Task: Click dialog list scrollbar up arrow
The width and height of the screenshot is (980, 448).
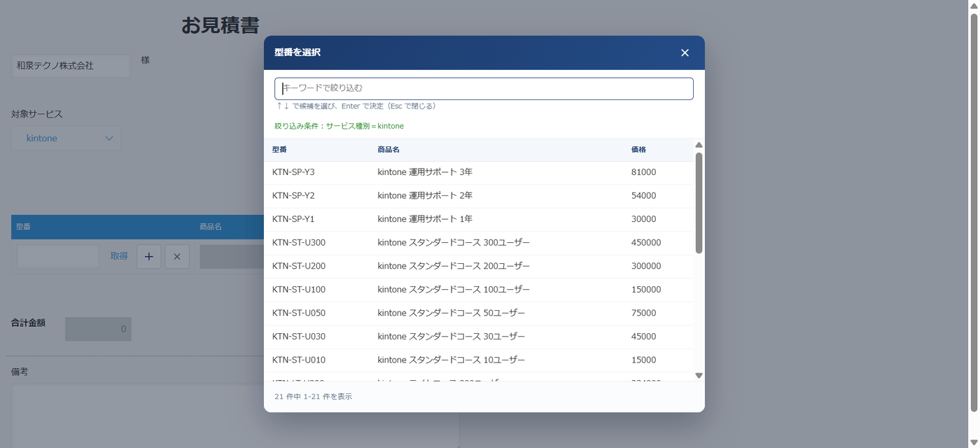Action: (699, 145)
